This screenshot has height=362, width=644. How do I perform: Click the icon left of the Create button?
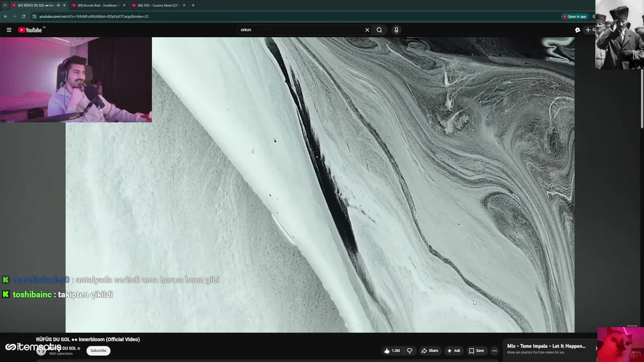point(578,30)
